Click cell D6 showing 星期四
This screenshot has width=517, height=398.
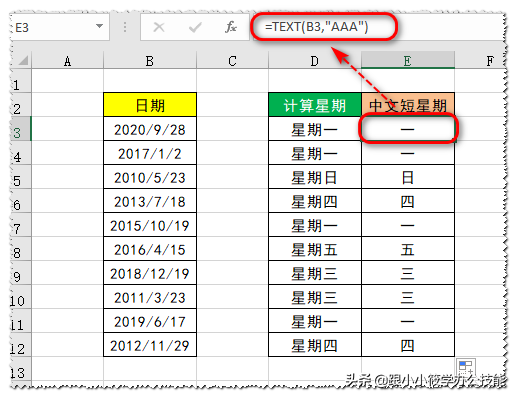coord(315,201)
